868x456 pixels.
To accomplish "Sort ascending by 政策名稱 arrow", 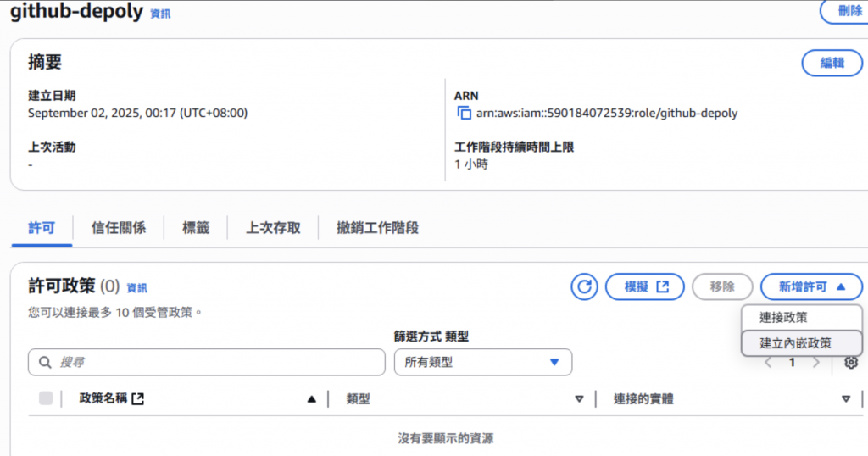I will click(x=312, y=399).
